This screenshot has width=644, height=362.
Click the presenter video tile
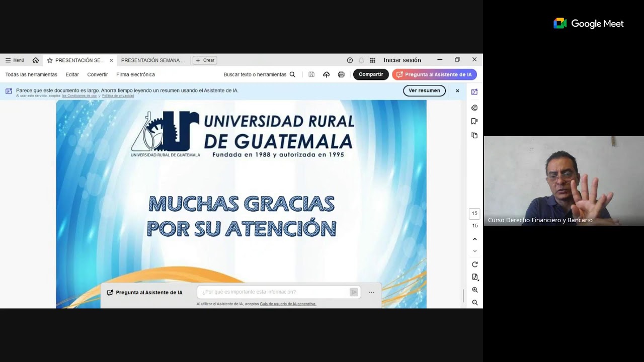click(x=563, y=181)
